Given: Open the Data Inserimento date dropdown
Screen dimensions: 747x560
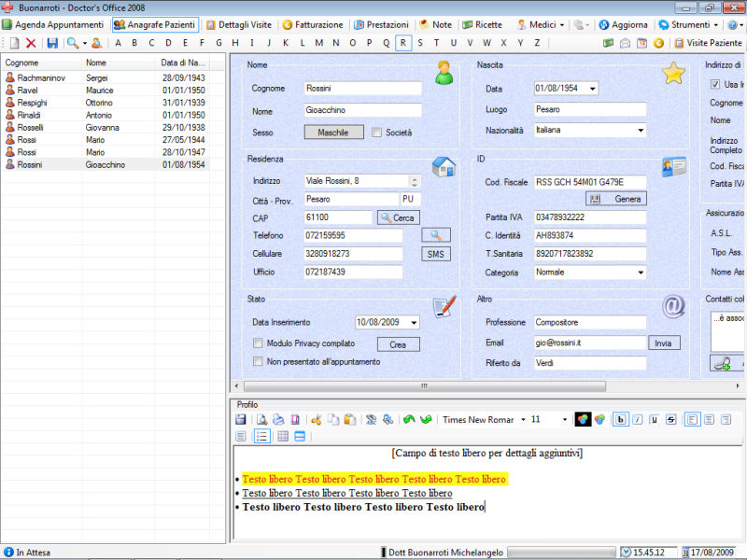Looking at the screenshot, I should click(414, 322).
